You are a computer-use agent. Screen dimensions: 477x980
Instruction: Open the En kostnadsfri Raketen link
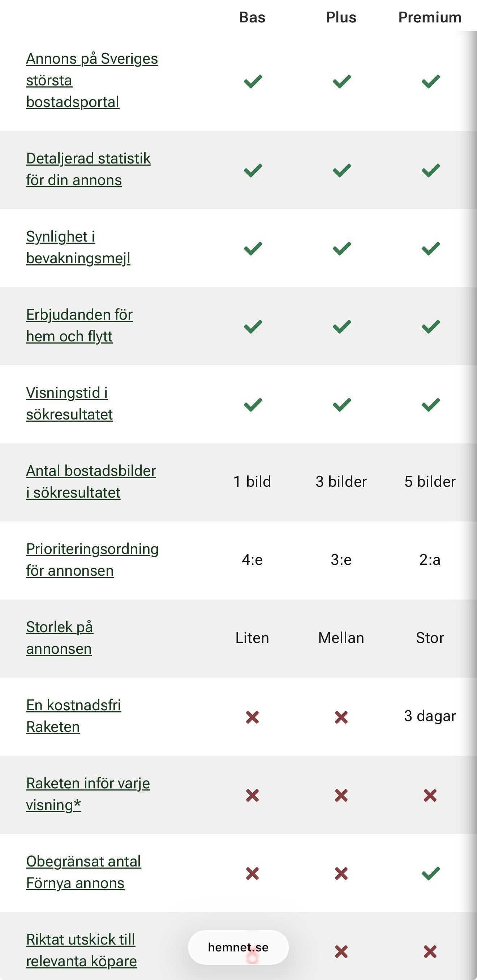tap(73, 716)
